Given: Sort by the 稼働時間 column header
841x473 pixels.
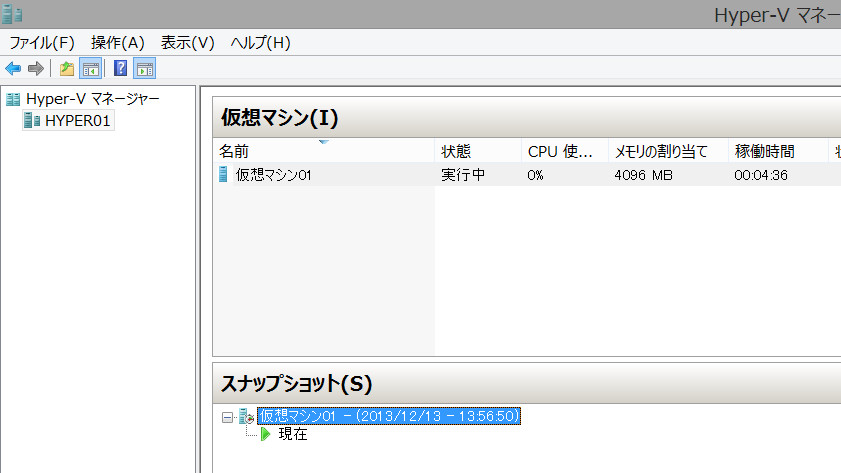Looking at the screenshot, I should click(x=778, y=151).
